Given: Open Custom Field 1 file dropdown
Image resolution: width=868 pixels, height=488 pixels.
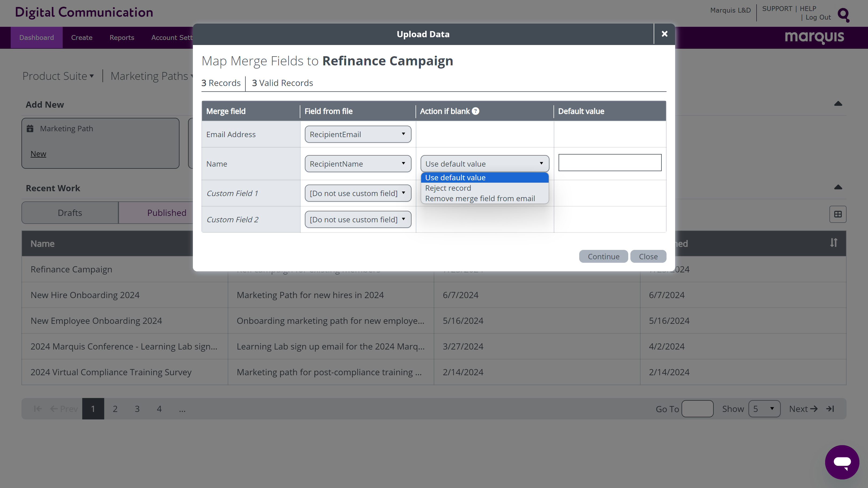Looking at the screenshot, I should [358, 193].
